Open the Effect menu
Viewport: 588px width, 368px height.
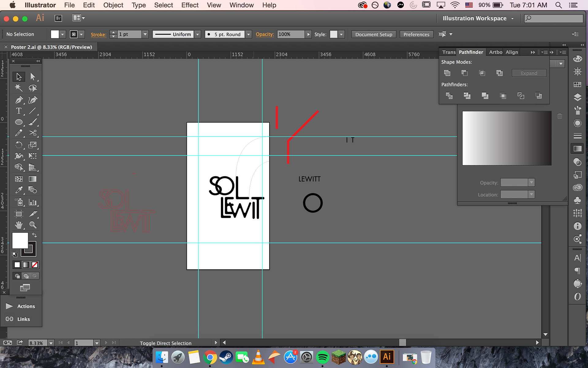point(190,5)
